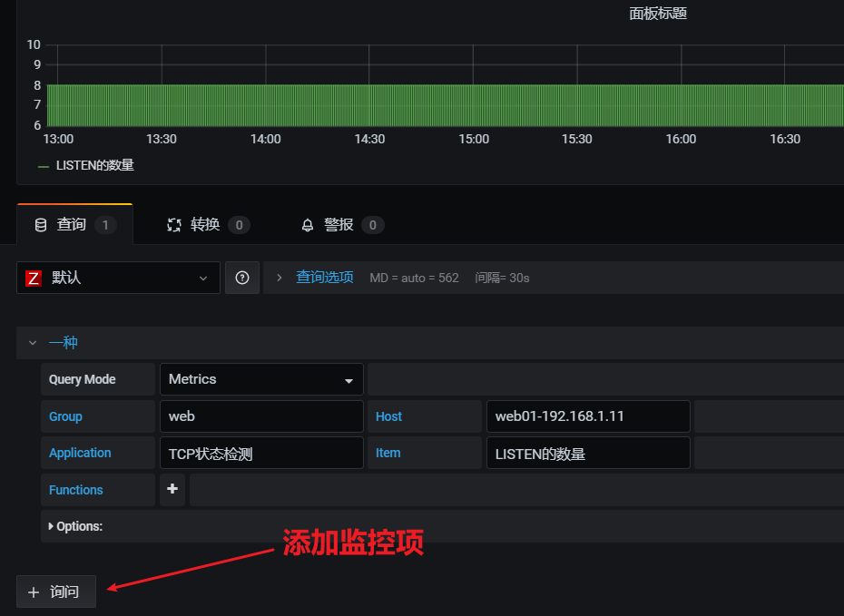Click the + 询问 add query button
The image size is (844, 616).
coord(56,592)
